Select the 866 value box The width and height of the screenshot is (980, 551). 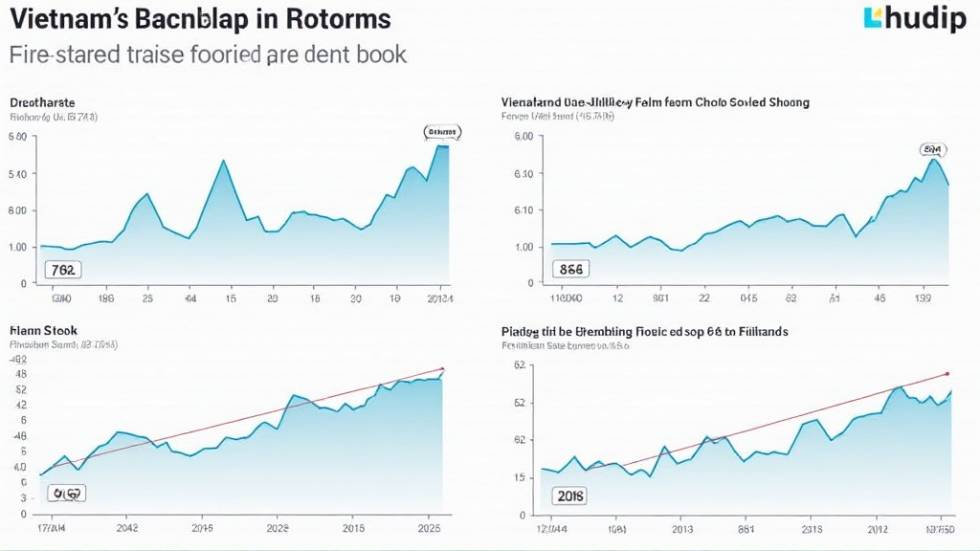point(570,270)
